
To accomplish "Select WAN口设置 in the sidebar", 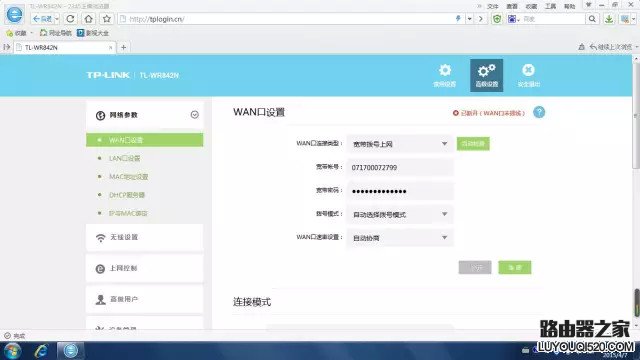I will (144, 140).
